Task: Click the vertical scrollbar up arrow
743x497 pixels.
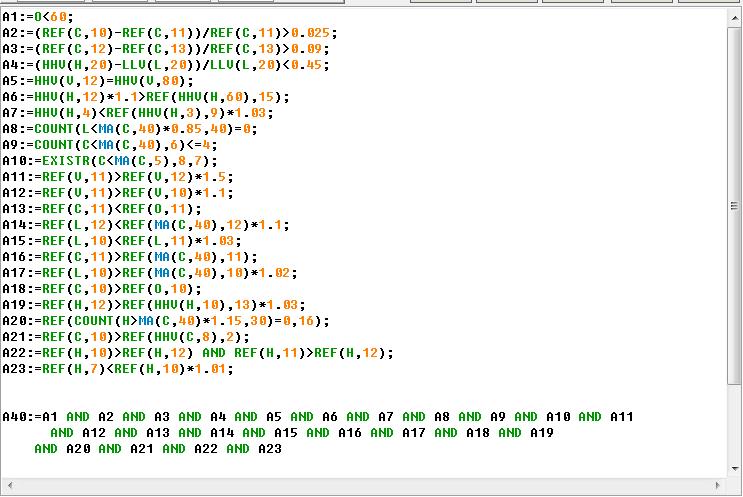Action: click(735, 18)
